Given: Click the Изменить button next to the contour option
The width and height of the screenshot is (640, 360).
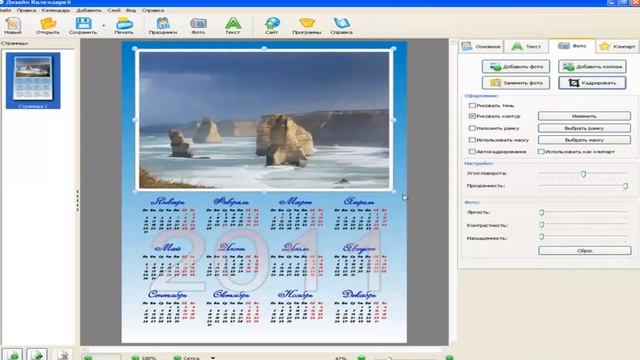Looking at the screenshot, I should click(584, 116).
